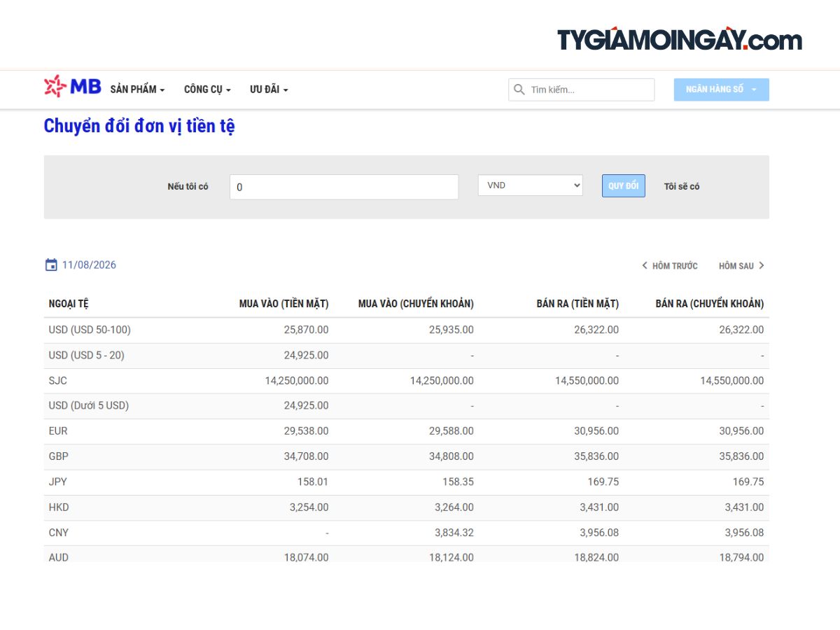Click the Mua vào (Tiền mặt) column header
The width and height of the screenshot is (840, 630).
283,304
